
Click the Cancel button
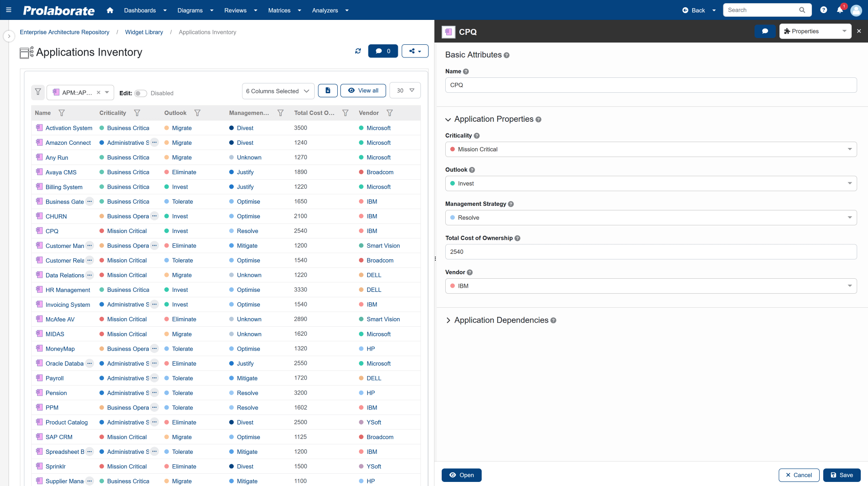799,475
